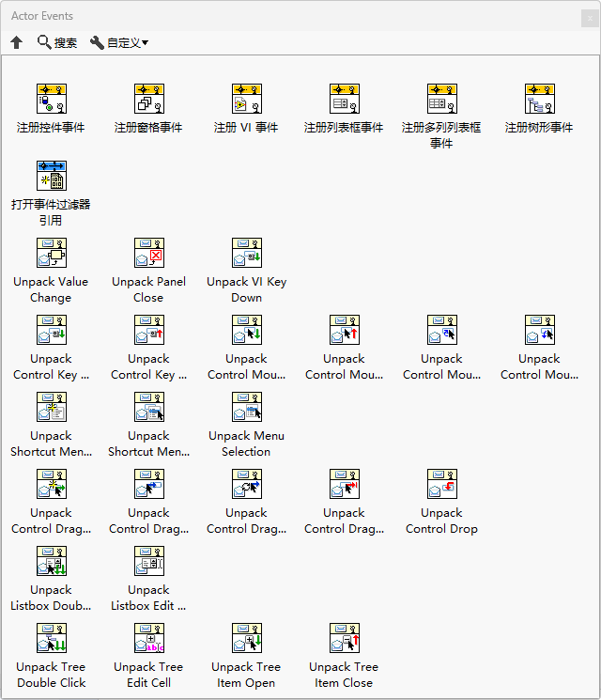Click the Unpack Control Drop icon
Viewport: 601px width, 700px height.
coord(442,484)
